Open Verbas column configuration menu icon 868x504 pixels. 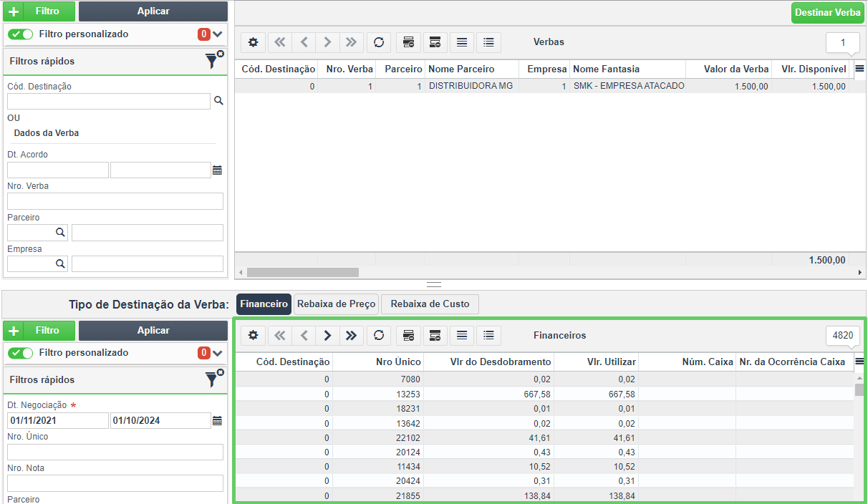(859, 69)
